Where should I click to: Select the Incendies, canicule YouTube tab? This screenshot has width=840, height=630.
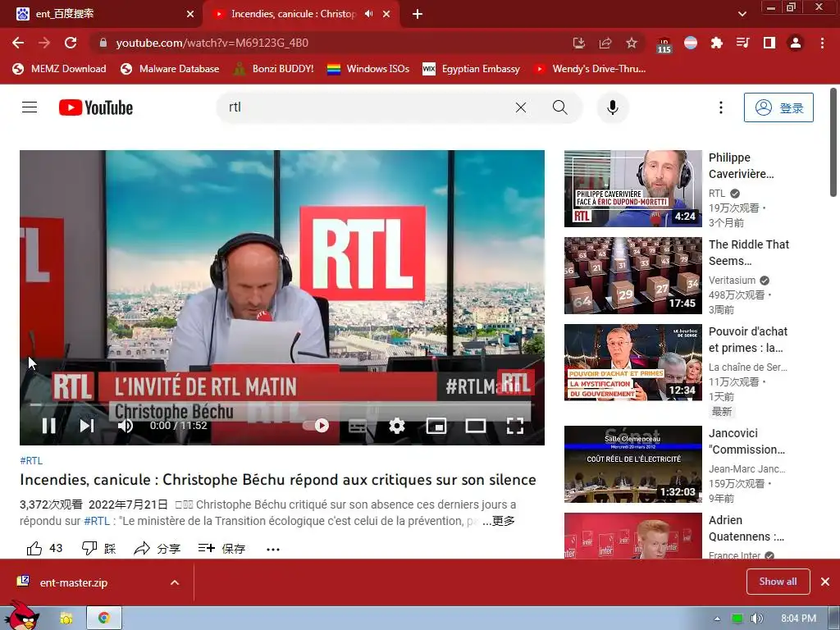point(293,14)
